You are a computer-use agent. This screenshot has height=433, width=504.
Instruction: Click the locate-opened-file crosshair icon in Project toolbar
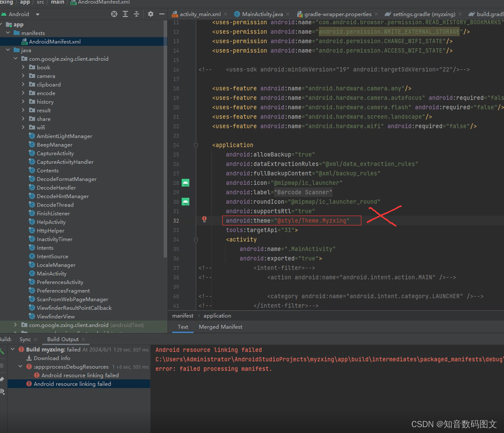pyautogui.click(x=114, y=14)
